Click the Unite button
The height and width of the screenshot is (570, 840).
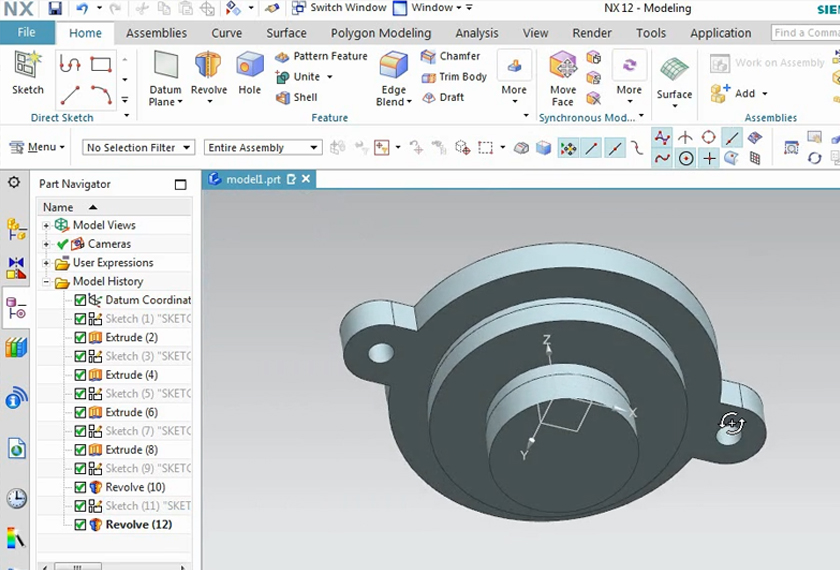pyautogui.click(x=298, y=77)
